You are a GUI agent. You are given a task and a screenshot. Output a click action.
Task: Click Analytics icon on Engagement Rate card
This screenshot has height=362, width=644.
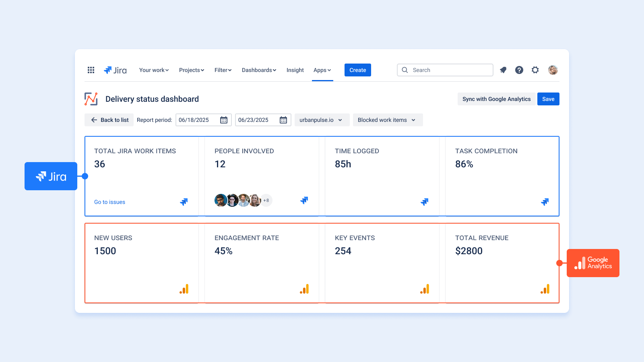304,289
